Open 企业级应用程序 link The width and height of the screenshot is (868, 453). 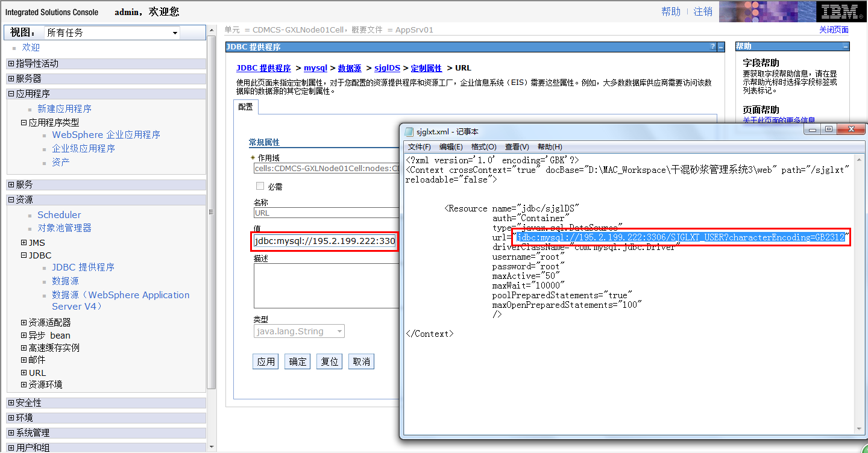tap(83, 149)
